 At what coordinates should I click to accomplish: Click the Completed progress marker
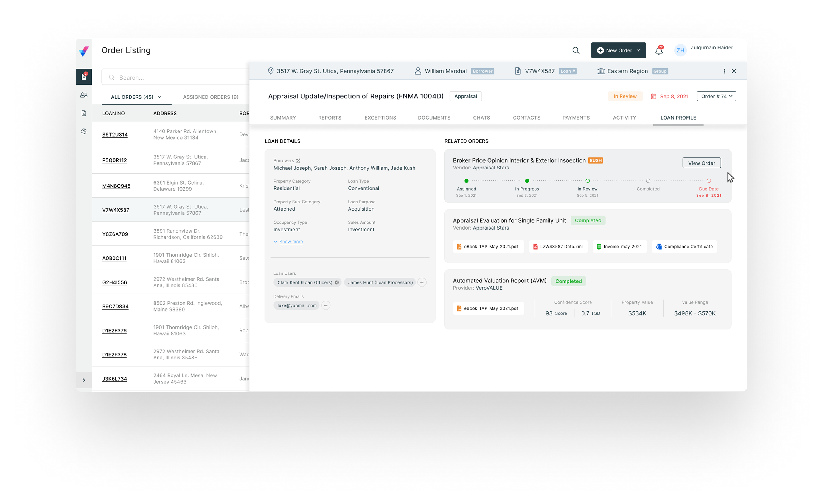[648, 181]
